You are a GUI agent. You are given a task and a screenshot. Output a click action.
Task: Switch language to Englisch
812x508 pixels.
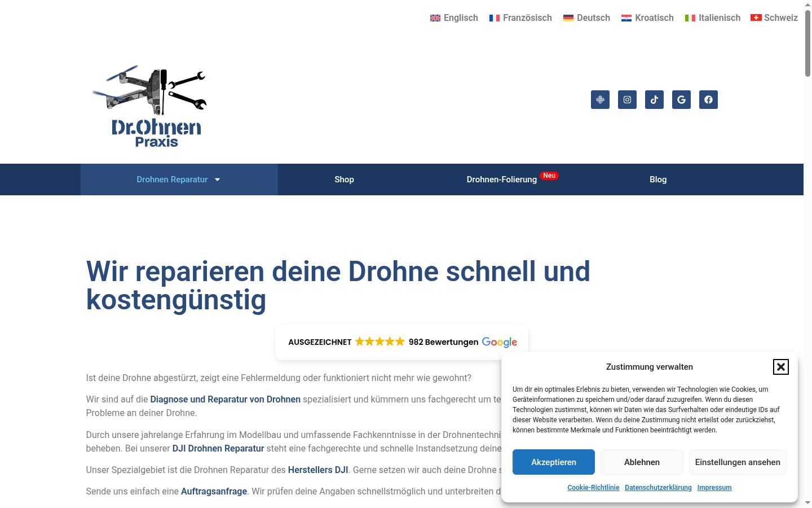pos(454,18)
